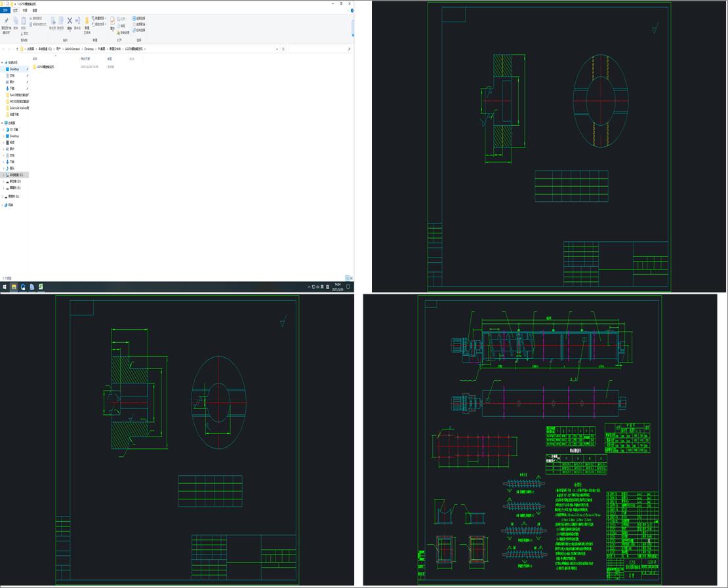The image size is (728, 588).
Task: Collapse the This PC tree node
Action: coord(3,123)
